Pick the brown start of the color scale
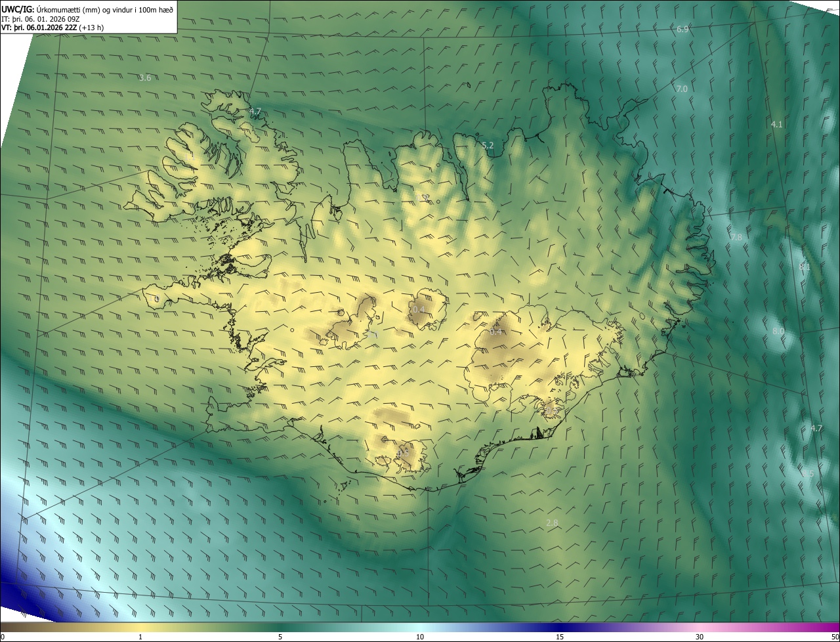The image size is (840, 642). tap(13, 627)
